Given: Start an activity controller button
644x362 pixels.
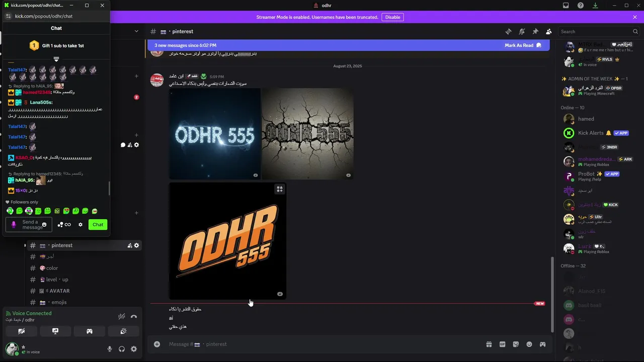Looking at the screenshot, I should click(90, 331).
